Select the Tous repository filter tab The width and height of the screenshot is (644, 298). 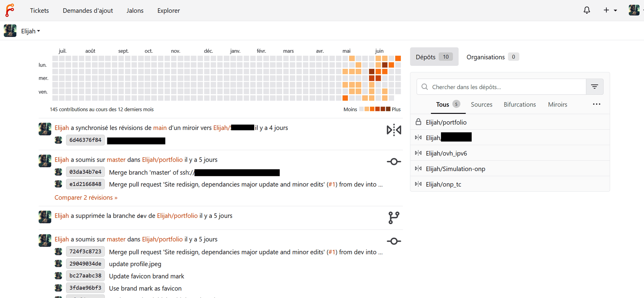tap(448, 104)
